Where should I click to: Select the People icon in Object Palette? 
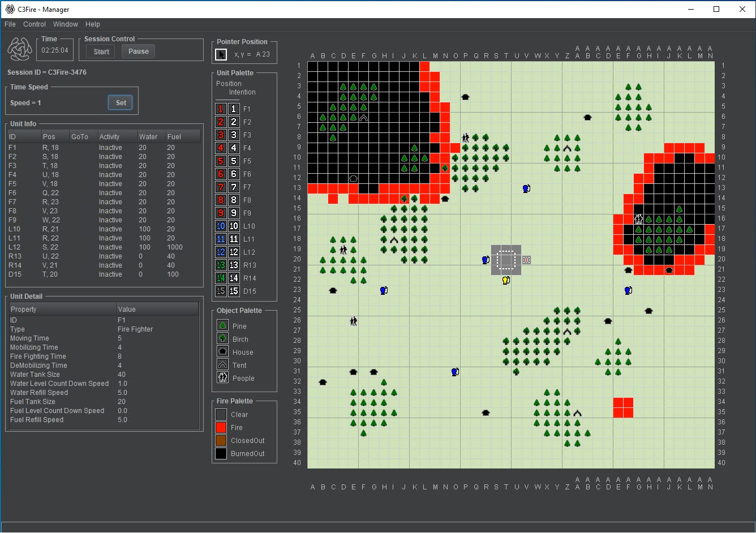tap(222, 378)
